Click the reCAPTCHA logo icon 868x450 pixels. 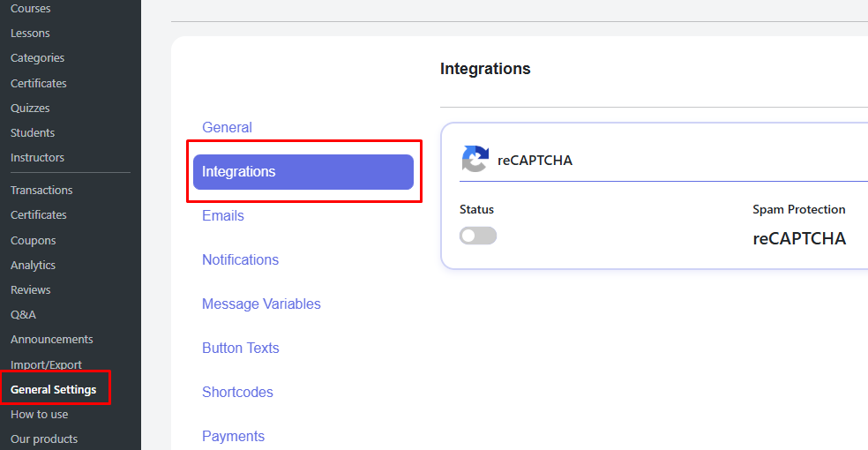click(475, 159)
